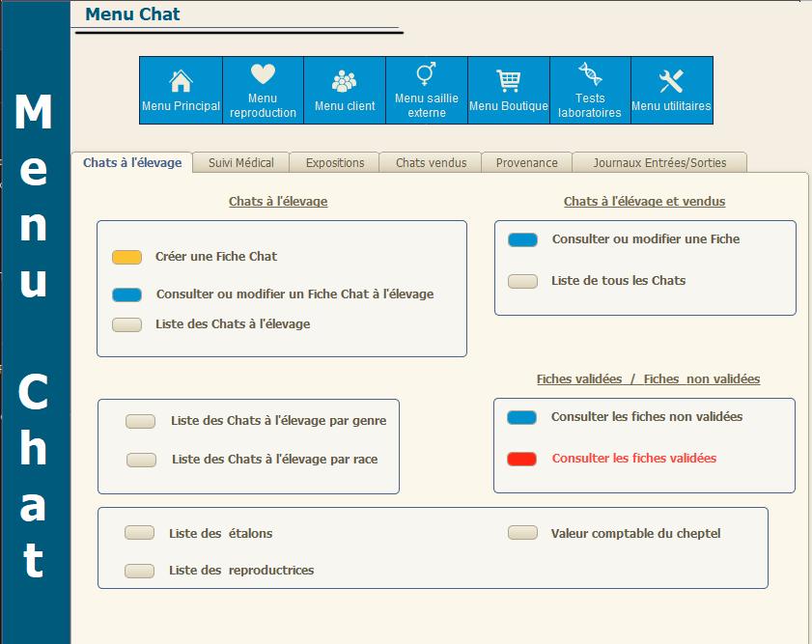812x644 pixels.
Task: Click yellow button for Créer une Fiche Chat
Action: pyautogui.click(x=126, y=257)
